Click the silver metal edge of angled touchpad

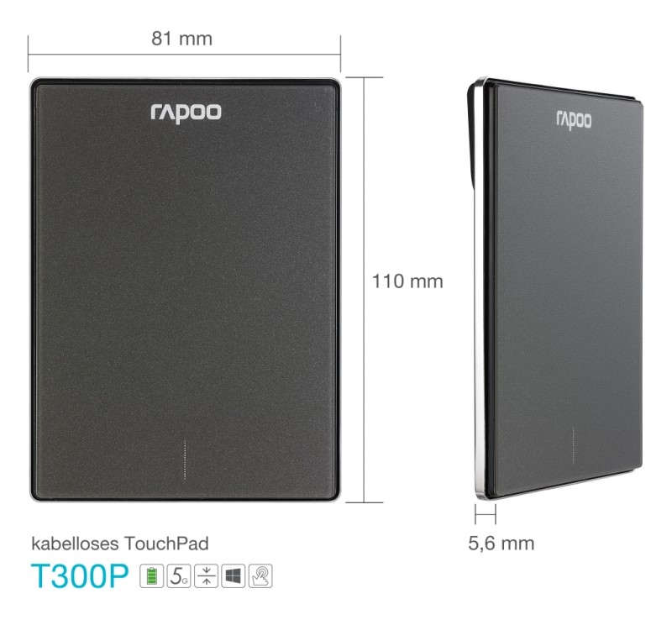coord(480,343)
